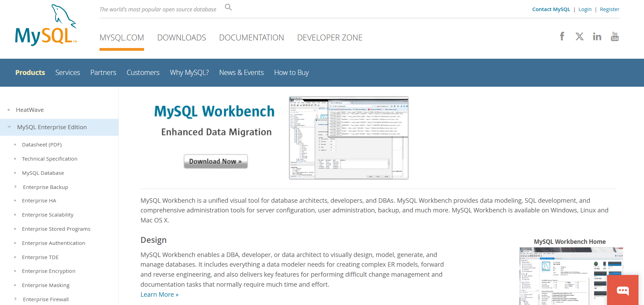Open Enterprise TDE sidebar link
644x305 pixels.
click(40, 257)
